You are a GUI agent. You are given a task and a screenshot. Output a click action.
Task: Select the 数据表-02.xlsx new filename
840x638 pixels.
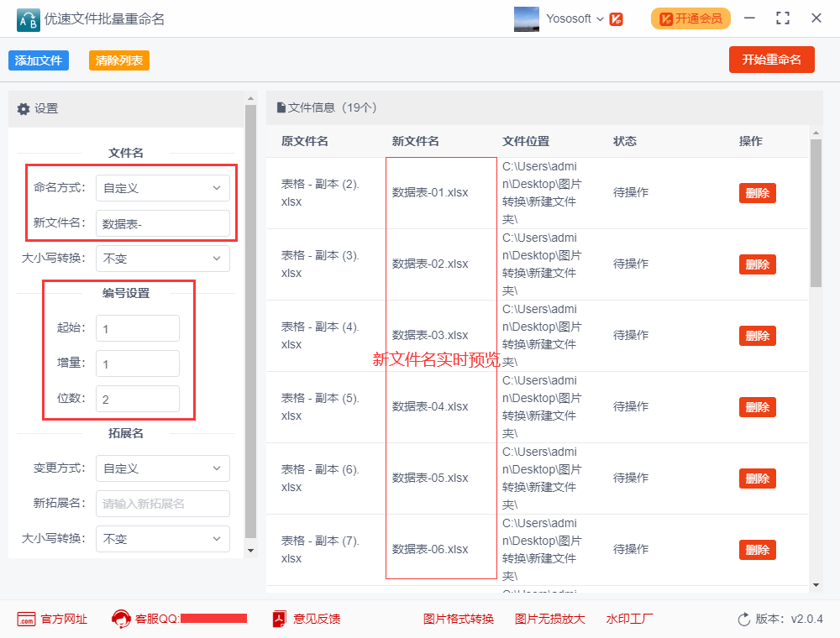click(430, 264)
